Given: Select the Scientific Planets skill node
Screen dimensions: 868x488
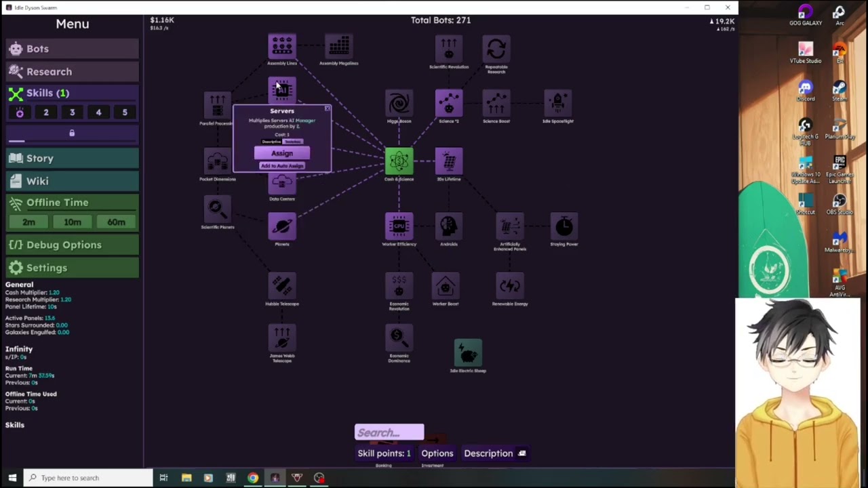Looking at the screenshot, I should point(217,209).
